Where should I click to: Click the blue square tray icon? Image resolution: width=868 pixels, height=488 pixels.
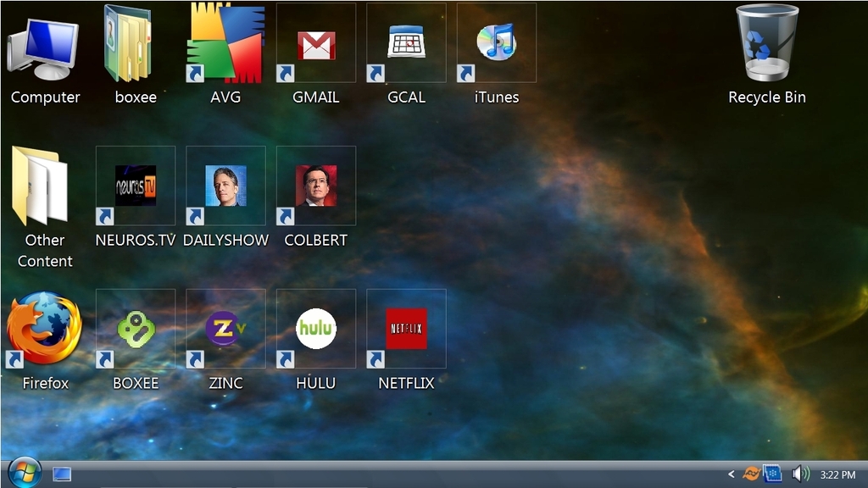click(x=772, y=474)
